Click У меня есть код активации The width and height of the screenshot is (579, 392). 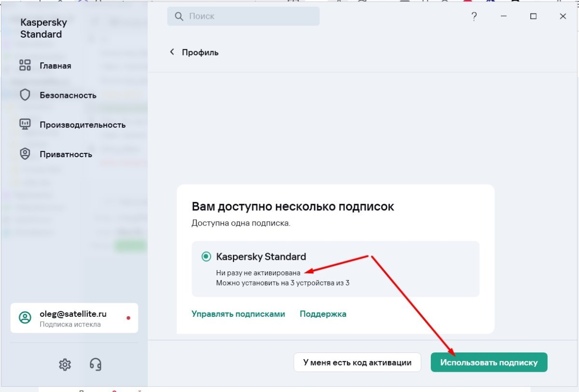(357, 362)
